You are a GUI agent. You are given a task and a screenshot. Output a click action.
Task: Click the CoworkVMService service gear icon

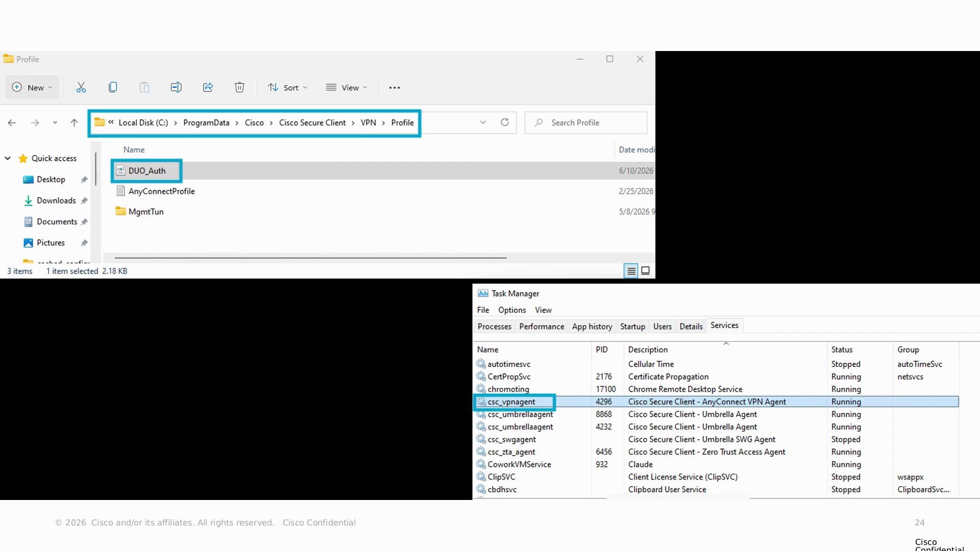[x=481, y=464]
